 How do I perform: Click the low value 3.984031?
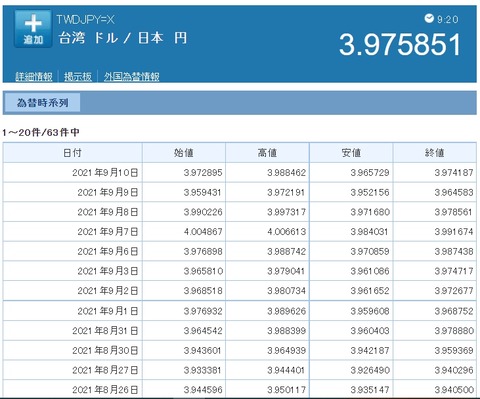point(370,232)
